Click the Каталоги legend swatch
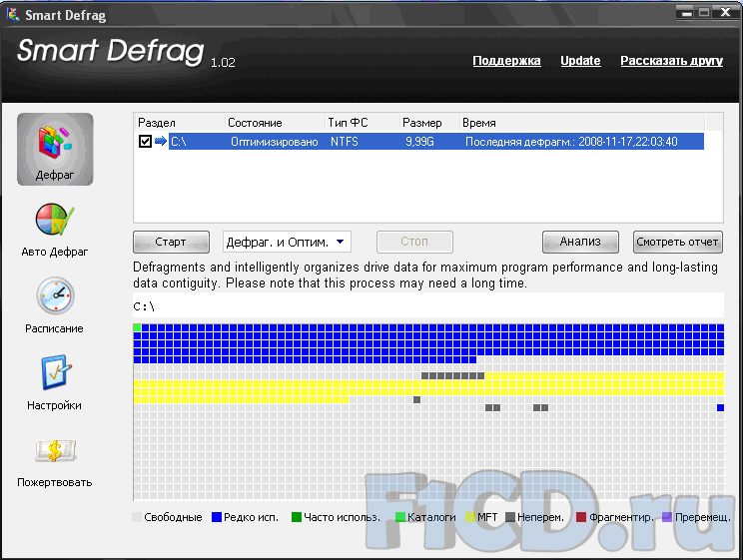Screen dimensions: 743x560 pyautogui.click(x=400, y=517)
